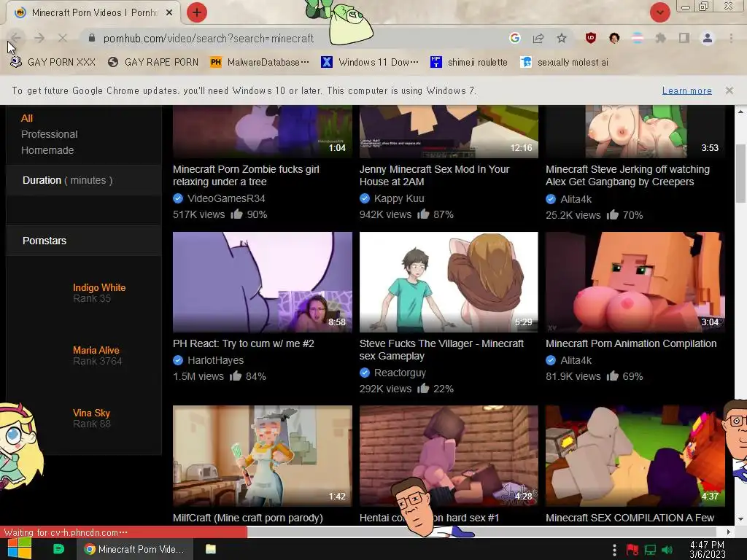Viewport: 747px width, 560px height.
Task: View site info via the lock icon
Action: click(92, 38)
